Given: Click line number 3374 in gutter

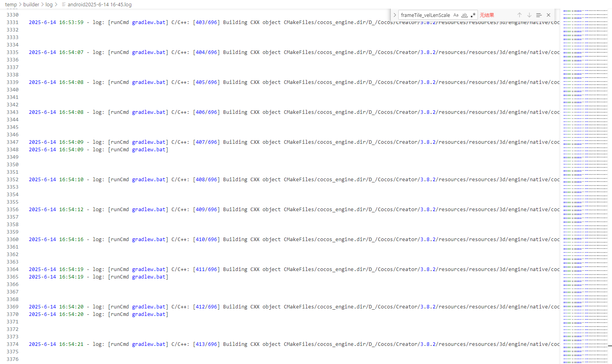Looking at the screenshot, I should (13, 344).
